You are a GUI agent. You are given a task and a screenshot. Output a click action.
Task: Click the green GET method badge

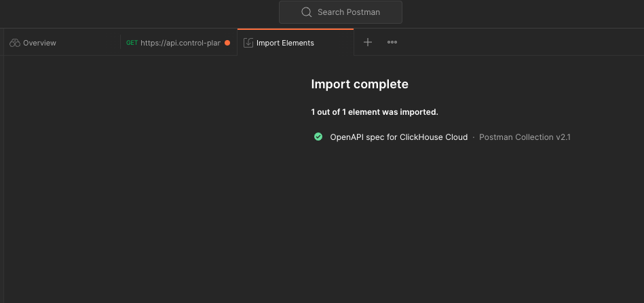click(132, 43)
